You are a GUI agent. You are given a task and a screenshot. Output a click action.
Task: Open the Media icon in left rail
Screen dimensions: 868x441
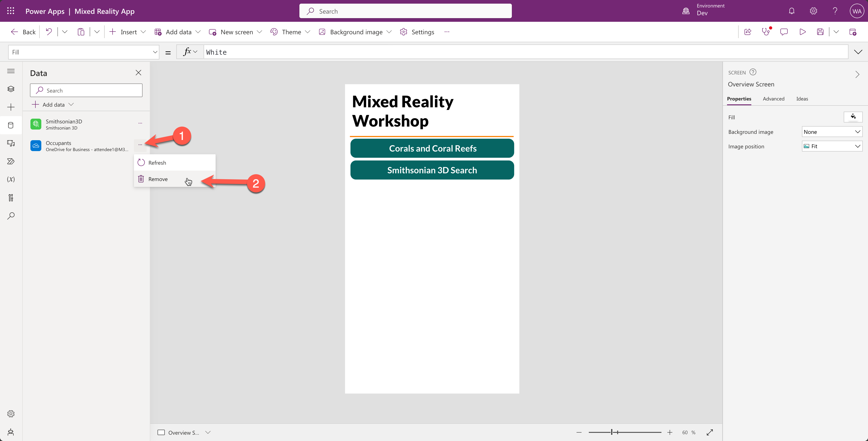click(11, 143)
